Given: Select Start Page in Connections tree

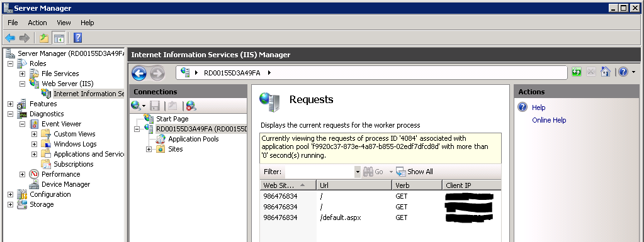Looking at the screenshot, I should (x=172, y=119).
